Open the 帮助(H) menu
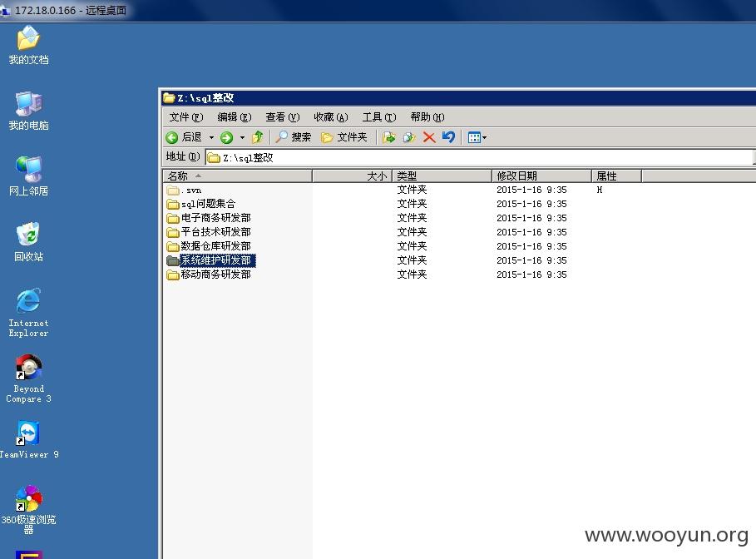Screen dimensions: 756x559 [427, 117]
